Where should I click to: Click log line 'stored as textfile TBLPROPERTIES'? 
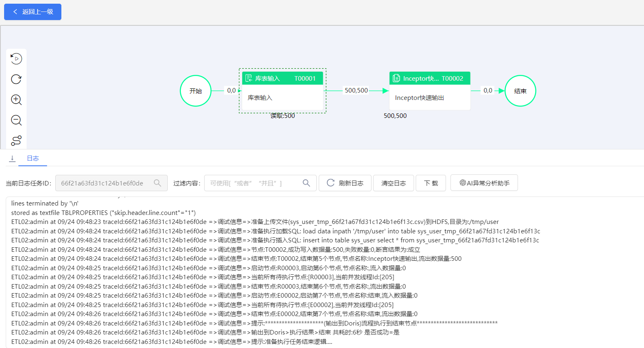[x=104, y=213]
